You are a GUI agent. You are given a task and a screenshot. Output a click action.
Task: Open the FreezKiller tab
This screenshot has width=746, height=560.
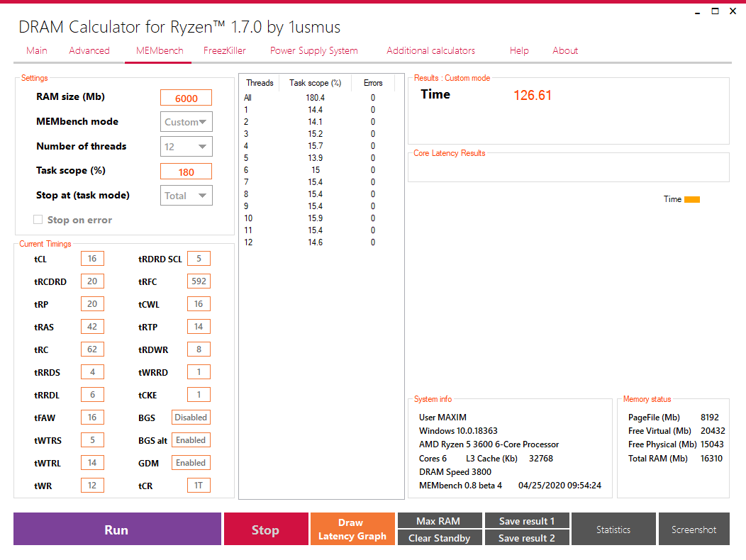pos(225,50)
